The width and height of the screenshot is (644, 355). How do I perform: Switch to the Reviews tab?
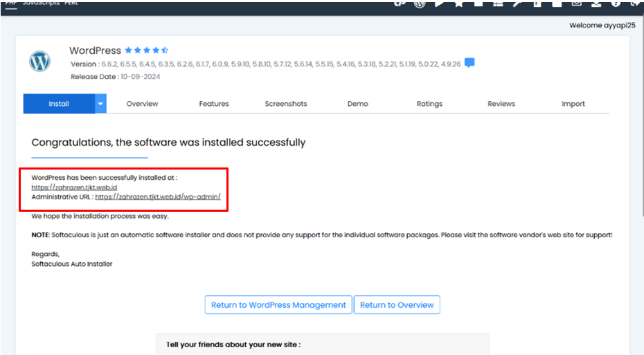[501, 104]
